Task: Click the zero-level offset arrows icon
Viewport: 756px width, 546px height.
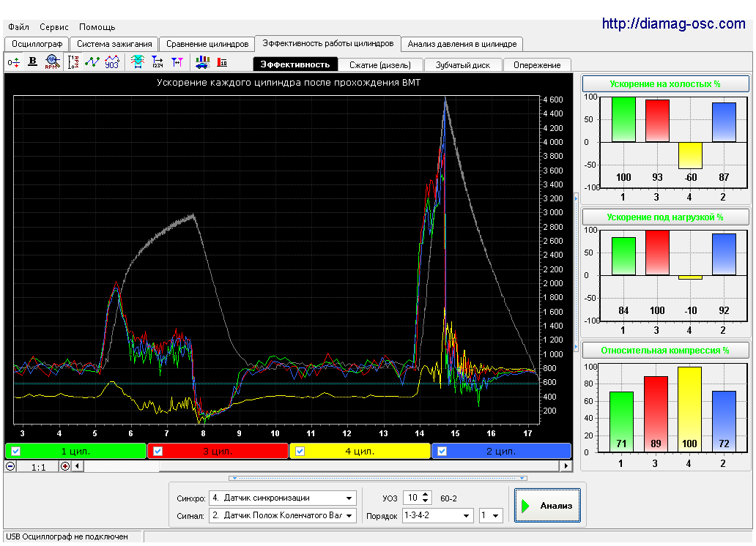Action: click(x=13, y=62)
